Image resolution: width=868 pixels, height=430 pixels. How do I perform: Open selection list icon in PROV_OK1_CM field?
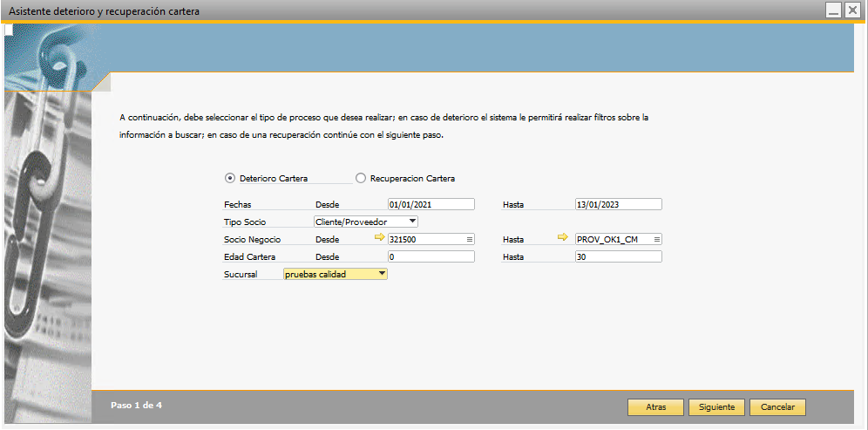[x=657, y=239]
